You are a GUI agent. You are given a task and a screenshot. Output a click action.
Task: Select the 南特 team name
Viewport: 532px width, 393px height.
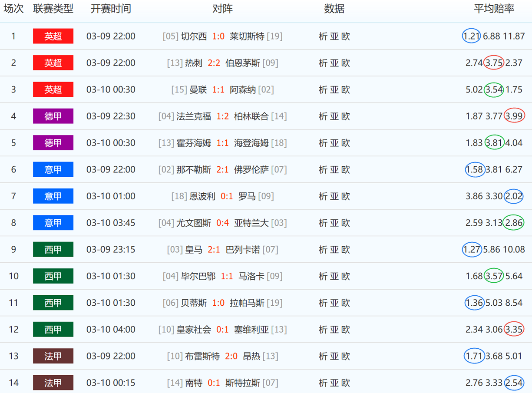pyautogui.click(x=194, y=383)
